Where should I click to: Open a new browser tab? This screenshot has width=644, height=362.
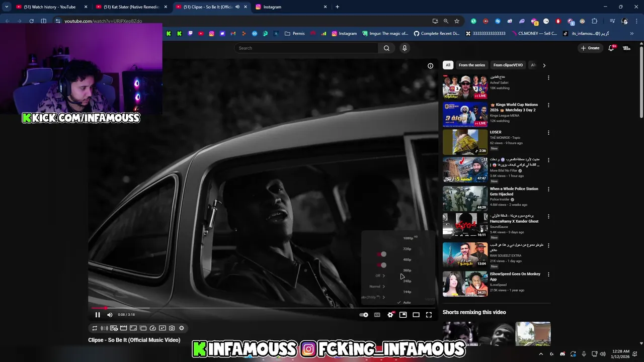pyautogui.click(x=337, y=7)
